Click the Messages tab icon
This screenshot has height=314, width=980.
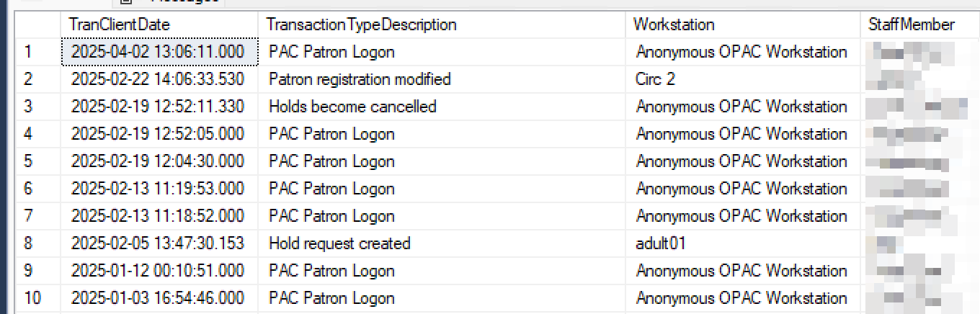(125, 3)
